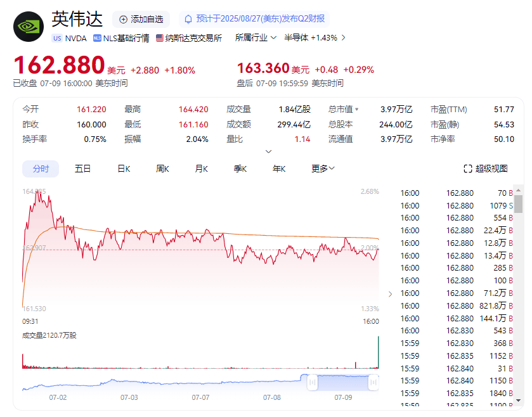The height and width of the screenshot is (417, 532).
Task: Click the 最高 value 164.420
Action: (x=193, y=110)
